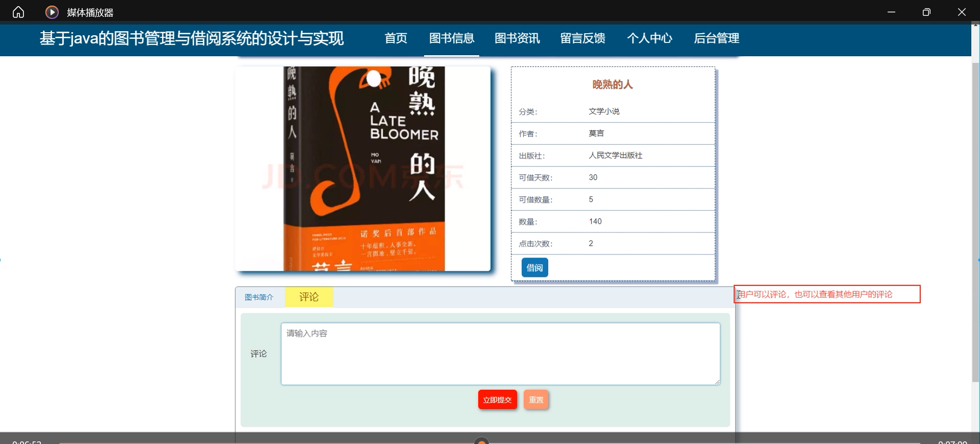
Task: Minimize the media player window
Action: click(891, 12)
